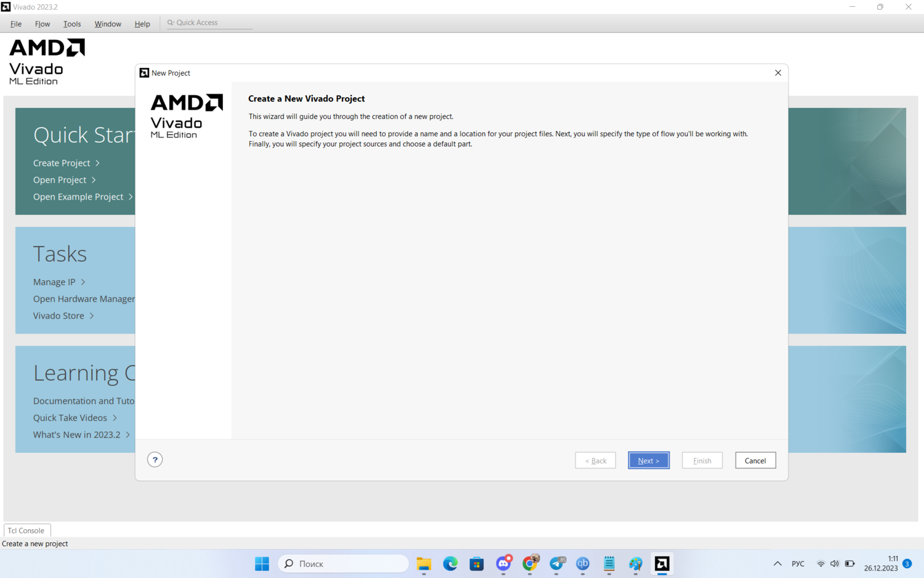Open the Tools menu
The image size is (924, 578).
point(72,23)
